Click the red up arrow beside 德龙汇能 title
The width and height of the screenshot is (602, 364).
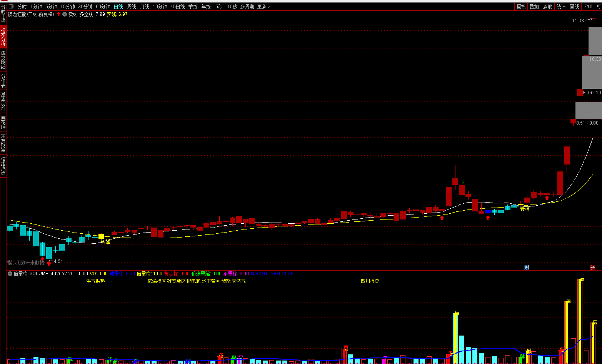58,14
